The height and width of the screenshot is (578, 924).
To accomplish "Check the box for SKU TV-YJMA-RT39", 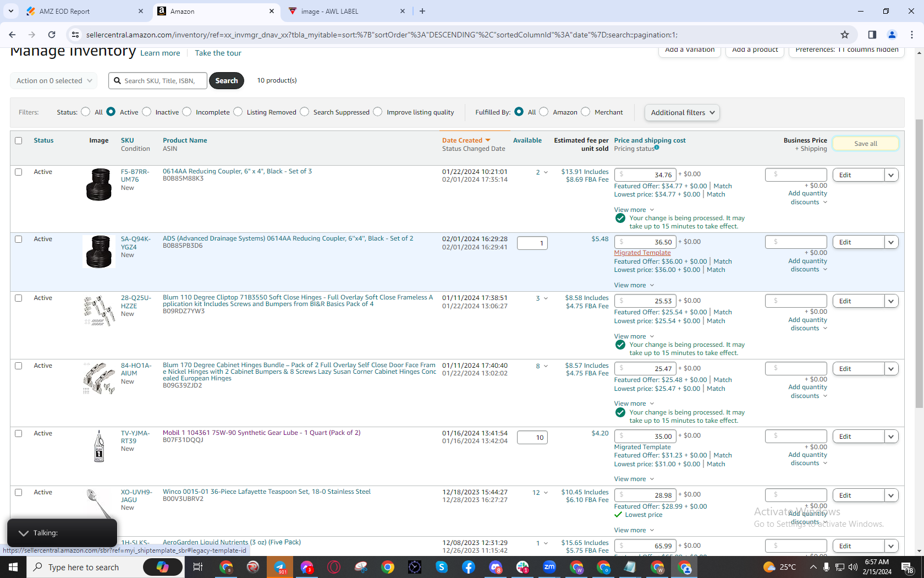I will click(x=19, y=433).
